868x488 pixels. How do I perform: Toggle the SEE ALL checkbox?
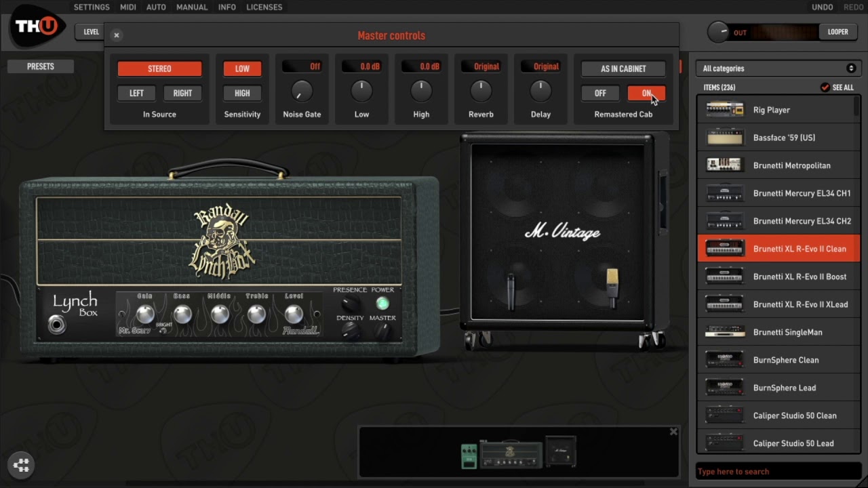click(x=825, y=87)
